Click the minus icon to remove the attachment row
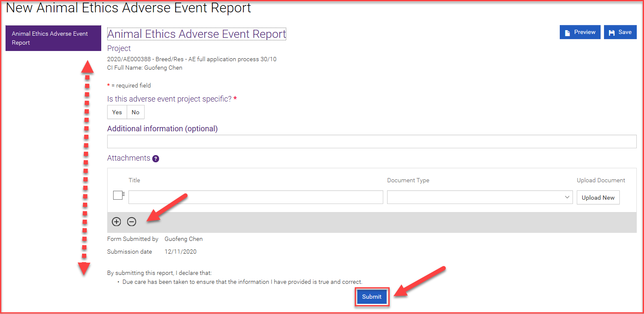644x314 pixels. [x=131, y=221]
